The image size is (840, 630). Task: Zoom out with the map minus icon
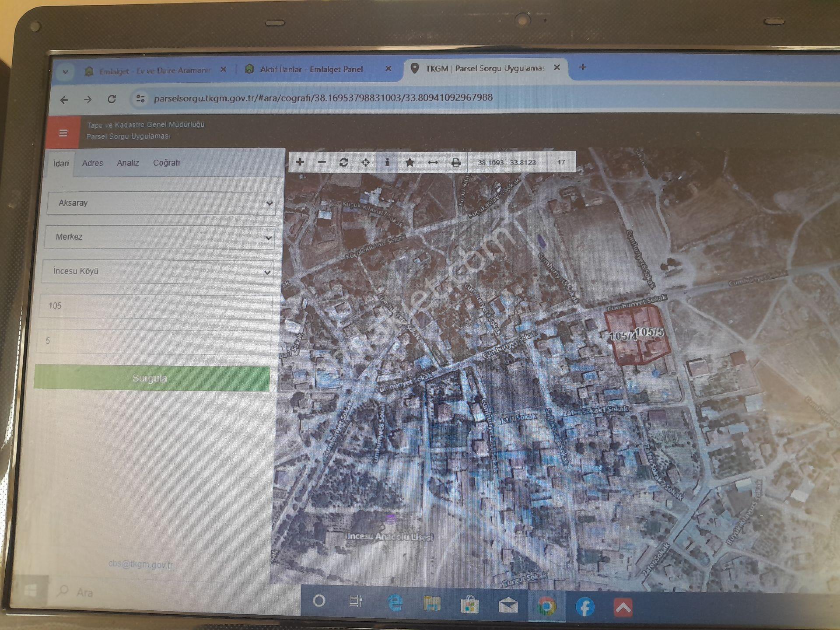pyautogui.click(x=322, y=162)
